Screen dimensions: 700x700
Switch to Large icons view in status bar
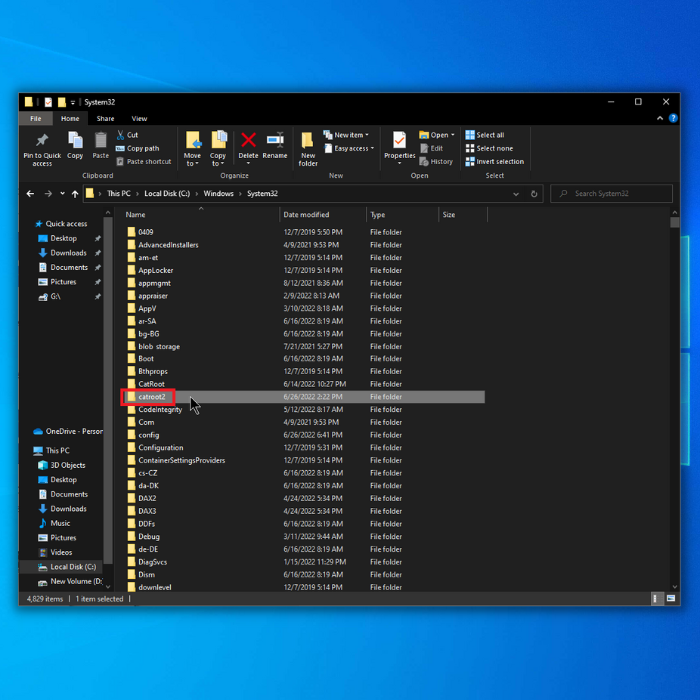click(x=671, y=599)
